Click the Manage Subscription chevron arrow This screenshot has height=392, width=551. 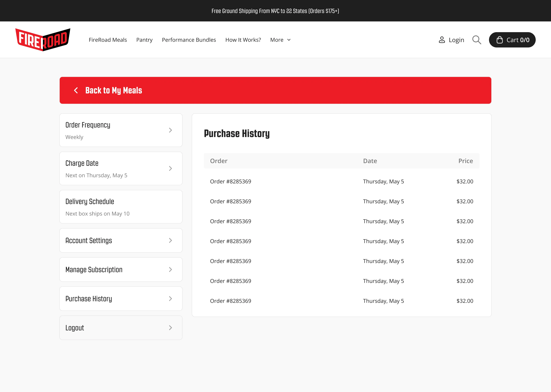(x=170, y=269)
